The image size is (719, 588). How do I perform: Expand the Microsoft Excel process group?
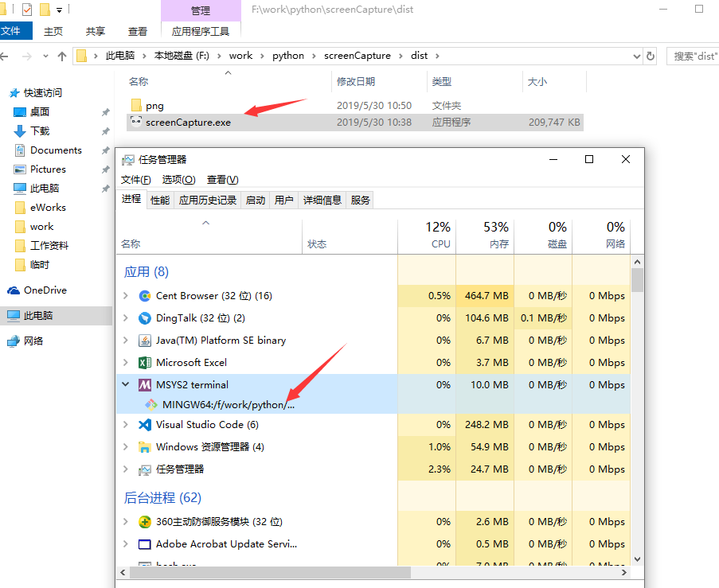click(126, 363)
